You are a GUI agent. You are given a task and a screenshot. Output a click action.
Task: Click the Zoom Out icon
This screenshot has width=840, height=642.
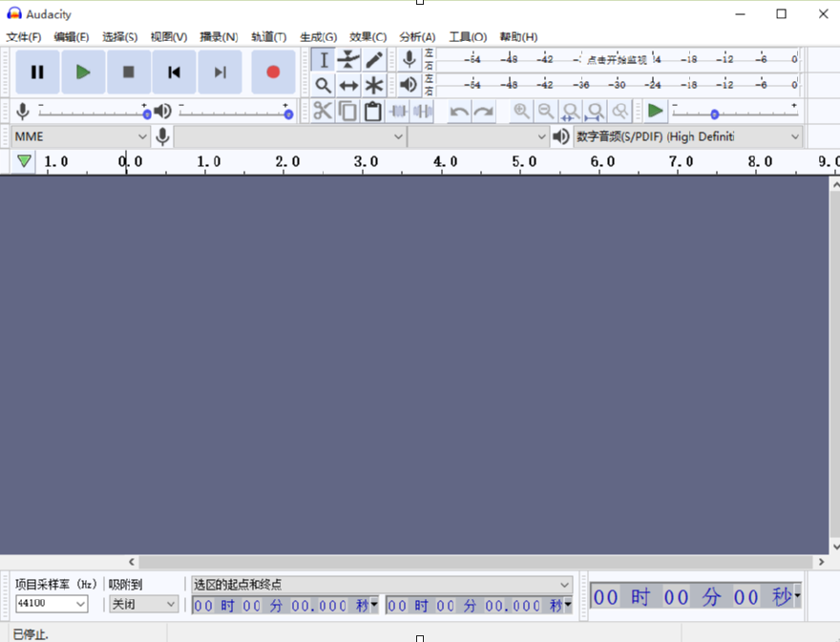pyautogui.click(x=546, y=112)
